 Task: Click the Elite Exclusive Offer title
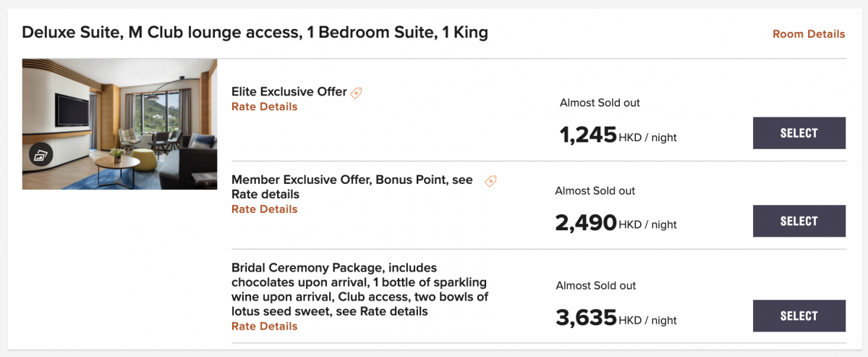pyautogui.click(x=289, y=92)
